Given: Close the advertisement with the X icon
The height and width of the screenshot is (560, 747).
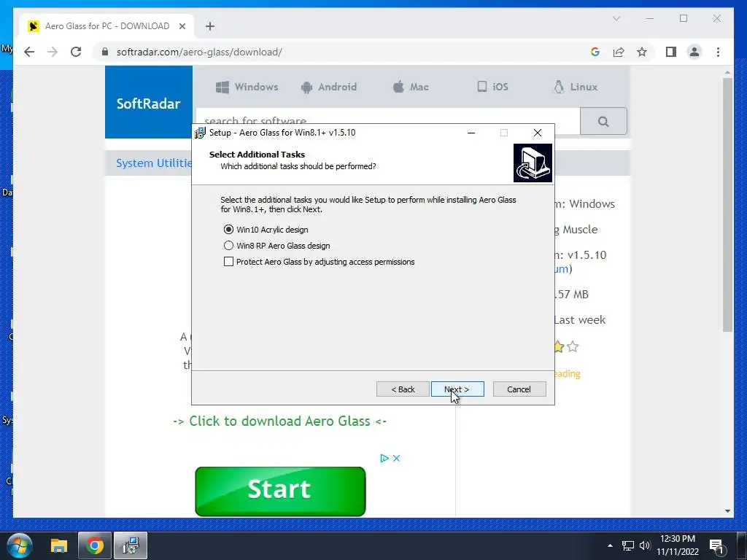Looking at the screenshot, I should [x=396, y=458].
